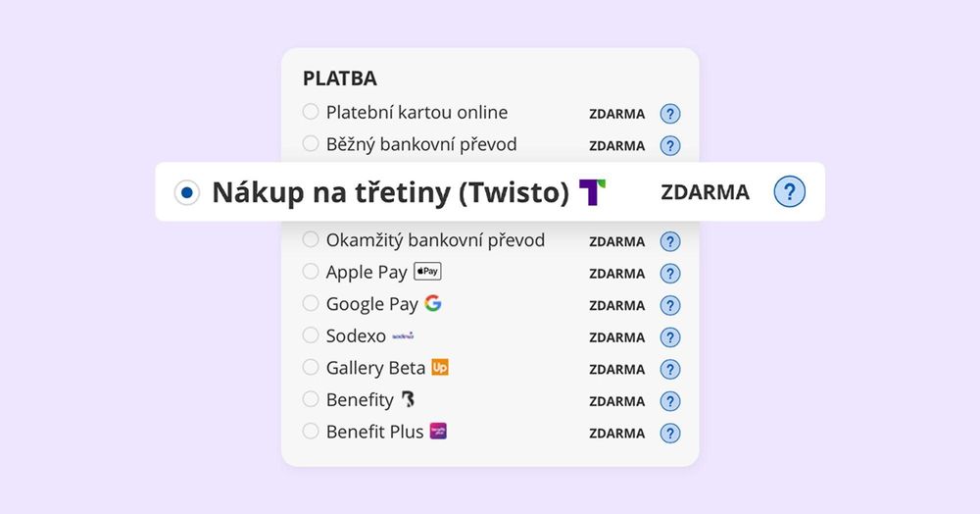This screenshot has width=980, height=514.
Task: Show help for Sodexo payment
Action: tap(670, 337)
